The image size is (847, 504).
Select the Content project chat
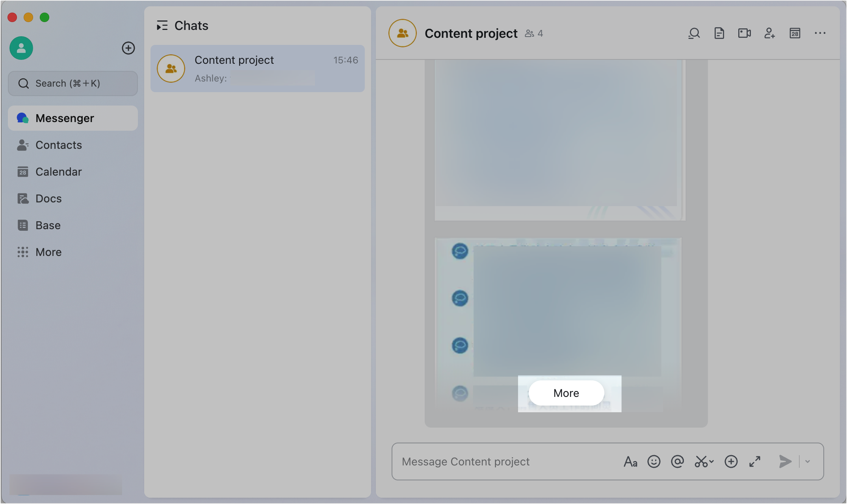(258, 69)
